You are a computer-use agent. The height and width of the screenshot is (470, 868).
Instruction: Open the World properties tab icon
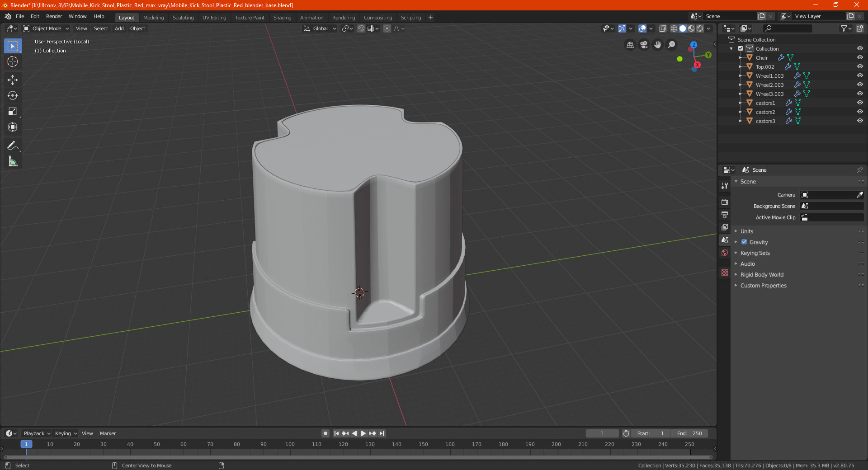725,253
